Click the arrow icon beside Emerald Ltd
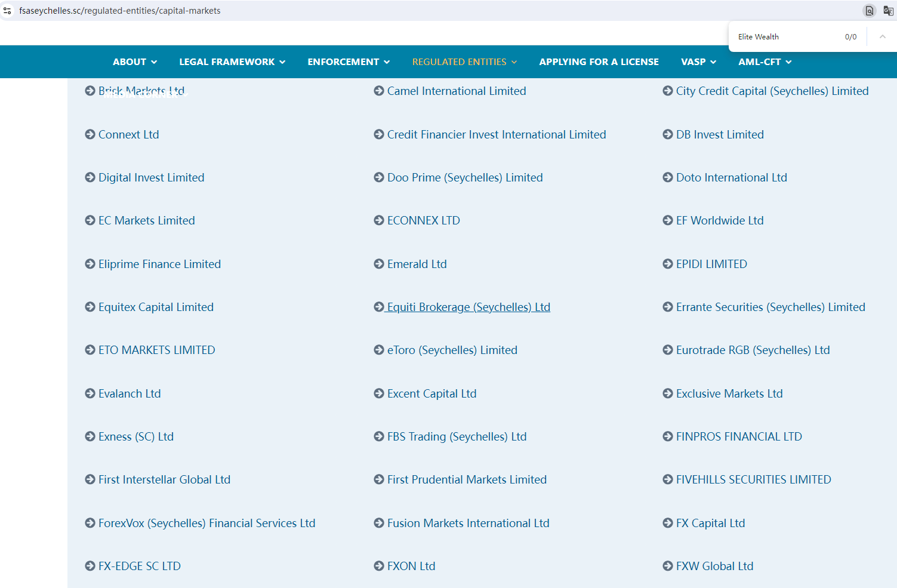 379,264
